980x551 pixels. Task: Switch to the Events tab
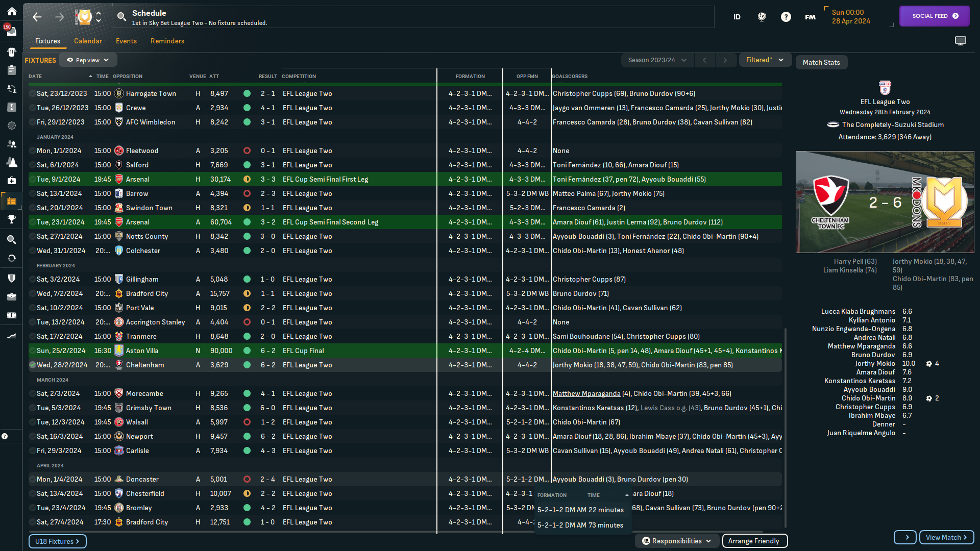pos(126,41)
